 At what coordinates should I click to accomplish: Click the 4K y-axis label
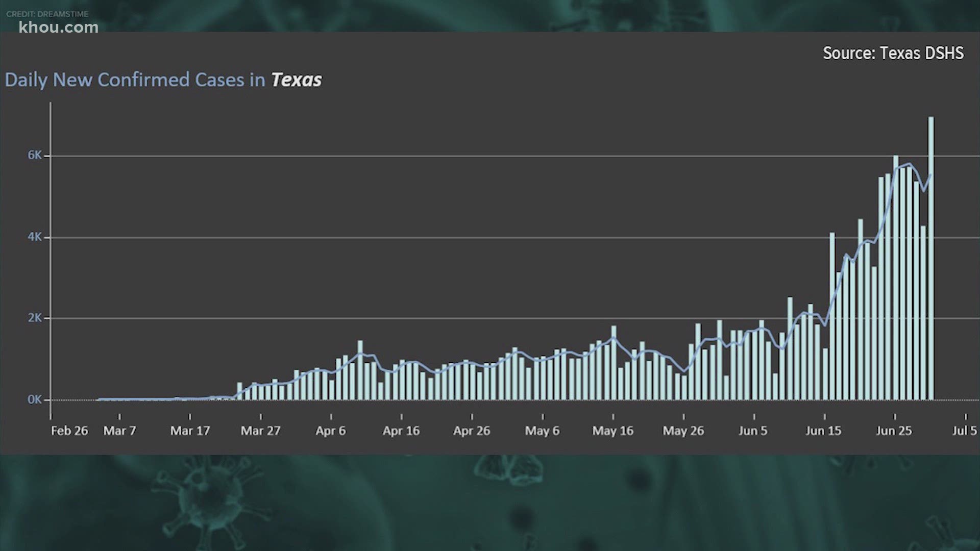pyautogui.click(x=35, y=237)
